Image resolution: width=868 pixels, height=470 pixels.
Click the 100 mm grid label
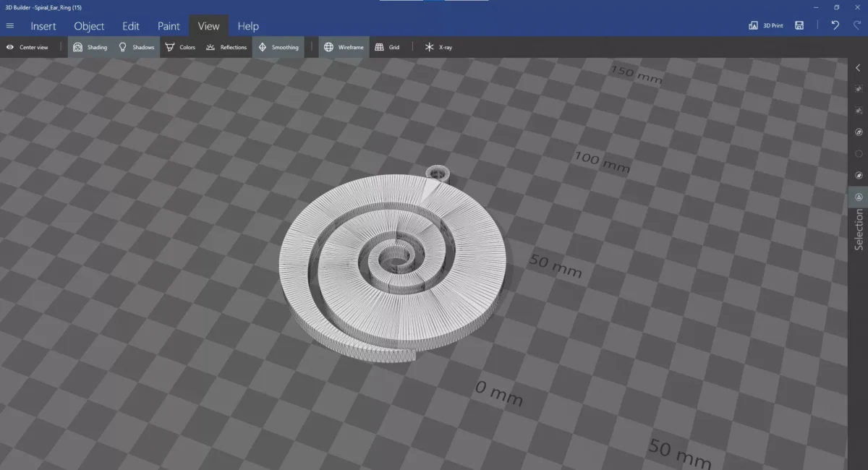point(603,161)
